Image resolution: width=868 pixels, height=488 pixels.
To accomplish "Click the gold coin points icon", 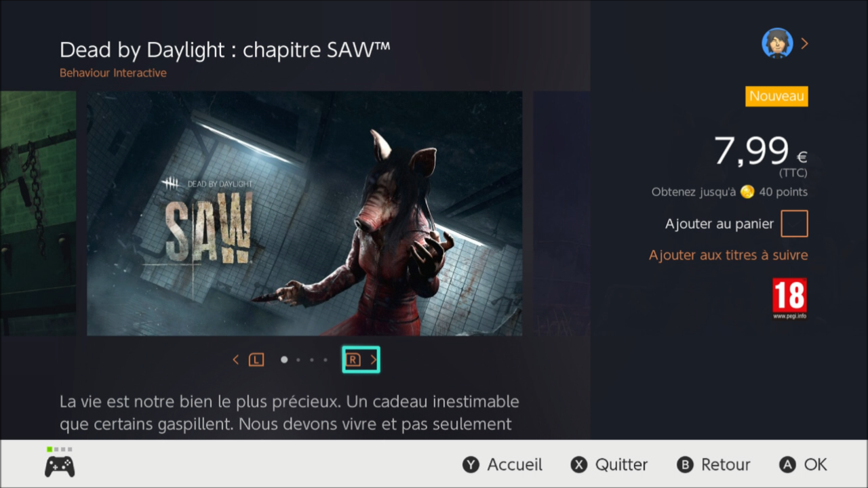I will pyautogui.click(x=747, y=192).
